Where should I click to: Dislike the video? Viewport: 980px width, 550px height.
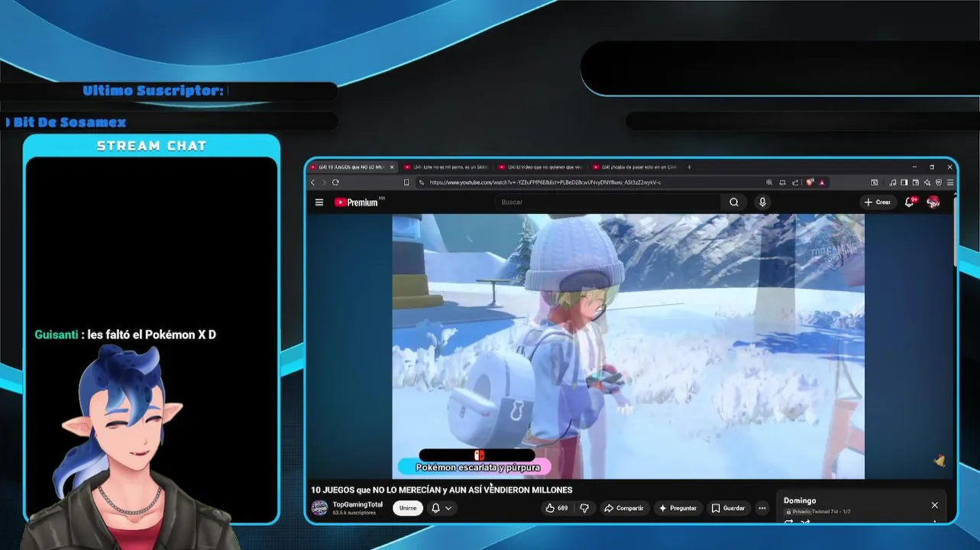[x=584, y=508]
